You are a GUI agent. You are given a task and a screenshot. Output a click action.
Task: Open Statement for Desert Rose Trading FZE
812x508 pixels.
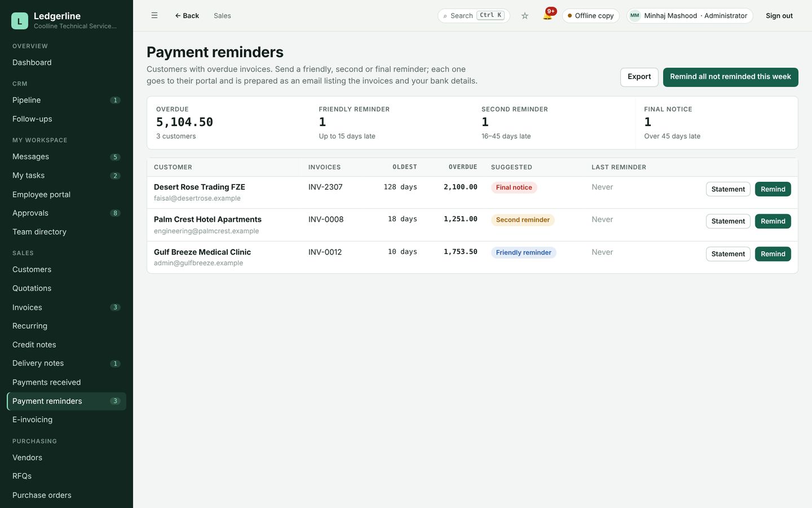pyautogui.click(x=728, y=189)
